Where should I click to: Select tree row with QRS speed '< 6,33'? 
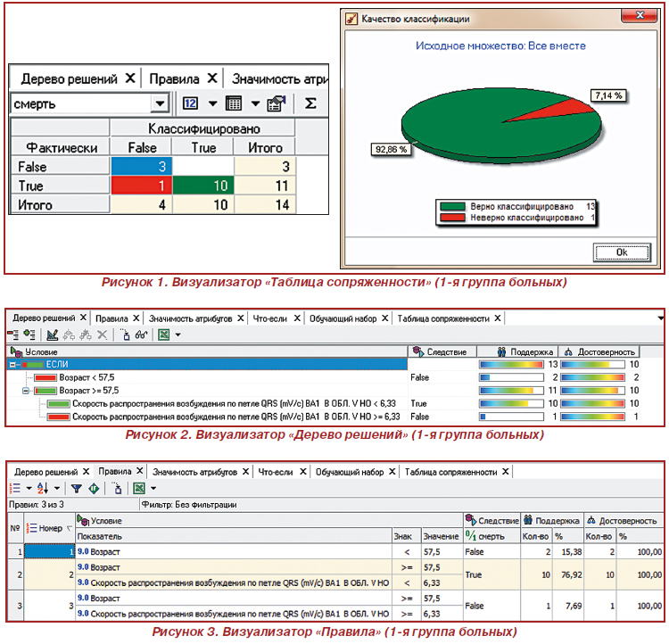coord(234,404)
